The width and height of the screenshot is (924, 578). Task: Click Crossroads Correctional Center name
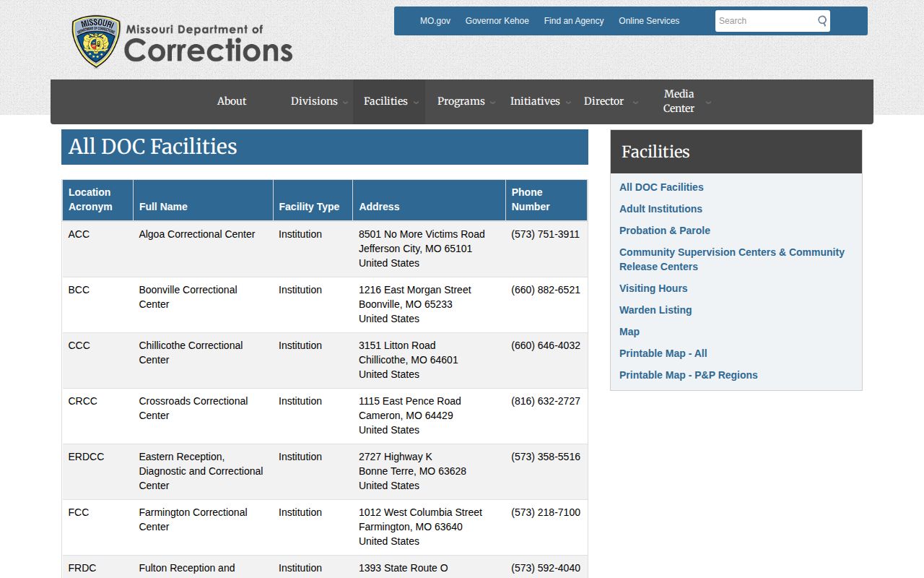pyautogui.click(x=193, y=408)
